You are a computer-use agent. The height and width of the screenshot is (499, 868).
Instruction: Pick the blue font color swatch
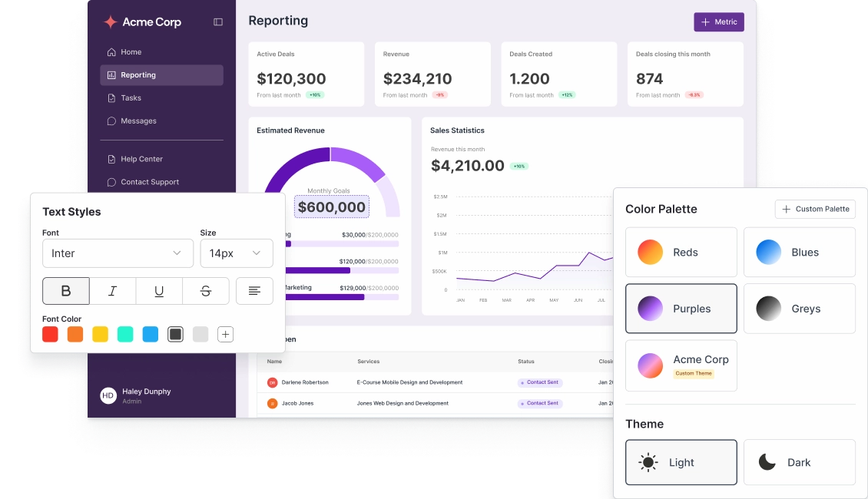[x=150, y=334]
